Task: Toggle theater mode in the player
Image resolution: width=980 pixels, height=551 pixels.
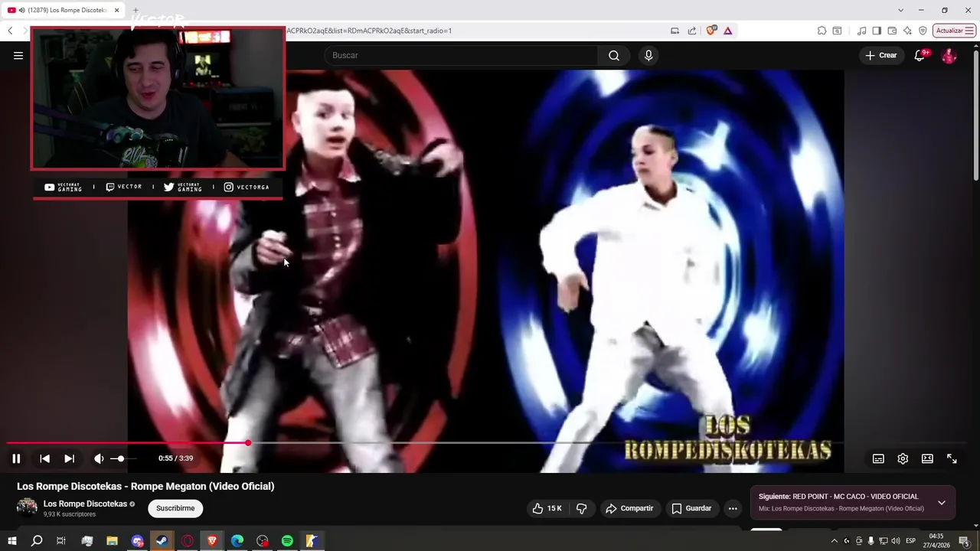Action: point(927,458)
